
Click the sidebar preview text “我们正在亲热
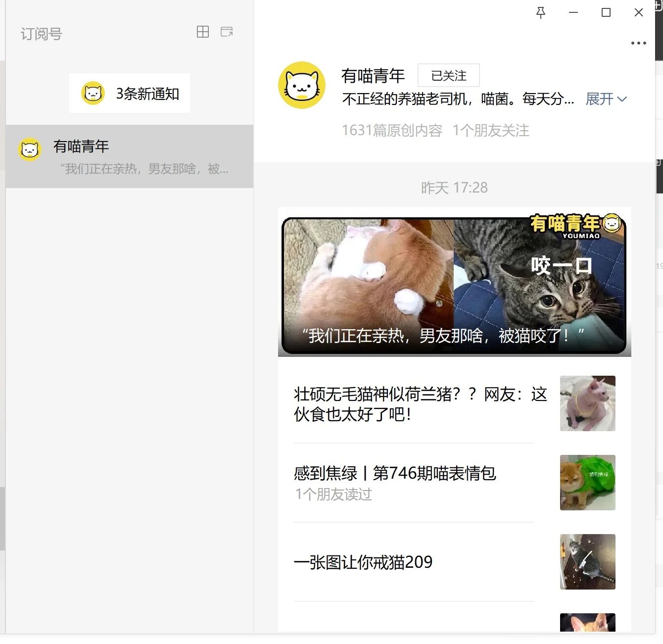coord(144,169)
